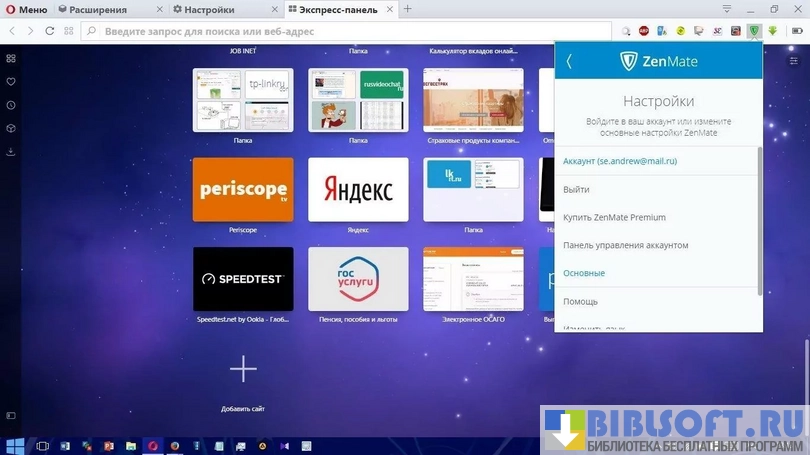The height and width of the screenshot is (455, 810).
Task: Open bookmarks heart icon in sidebar
Action: (x=11, y=82)
